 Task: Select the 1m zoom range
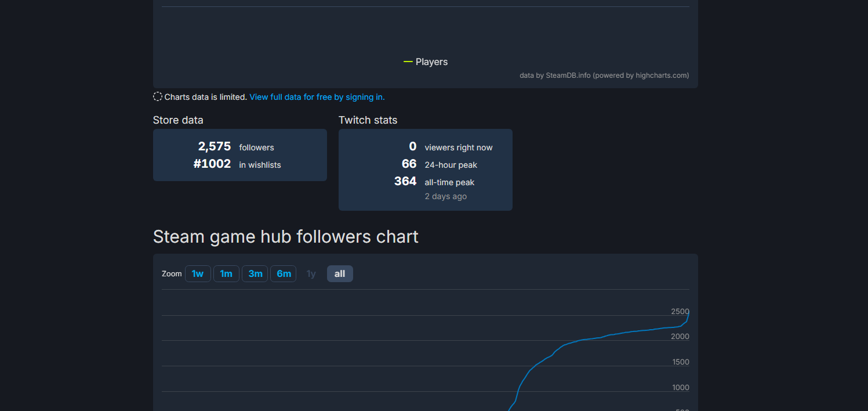pyautogui.click(x=226, y=274)
